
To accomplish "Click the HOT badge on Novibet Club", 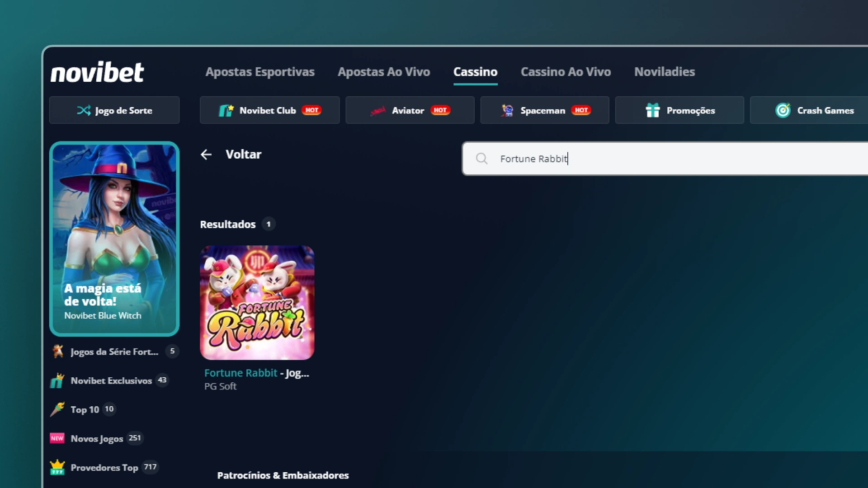I will (x=311, y=110).
